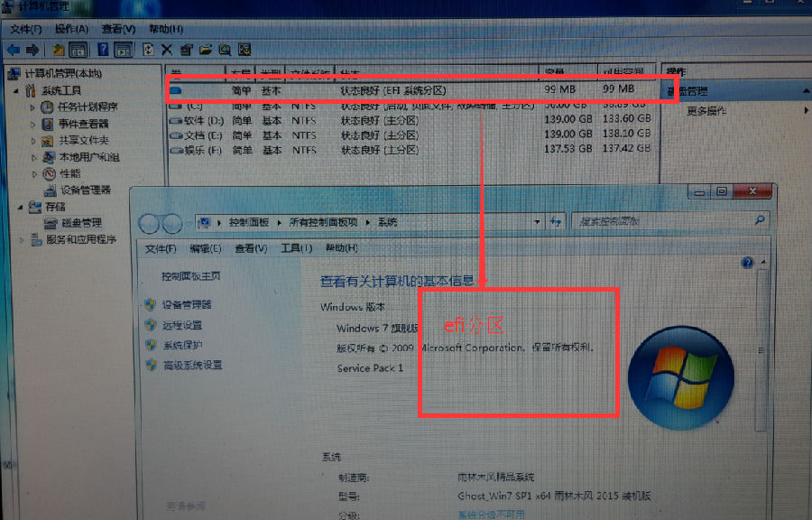Screen dimensions: 812x520
Task: Open the 控制面板主页 link
Action: click(x=191, y=276)
